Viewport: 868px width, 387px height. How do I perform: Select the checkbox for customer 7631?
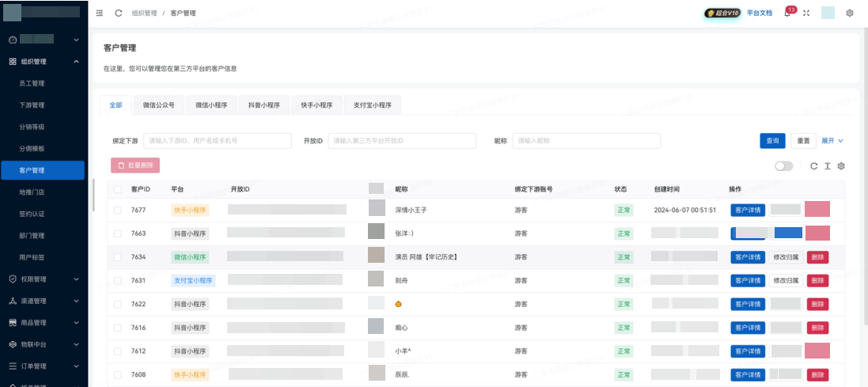coord(117,281)
